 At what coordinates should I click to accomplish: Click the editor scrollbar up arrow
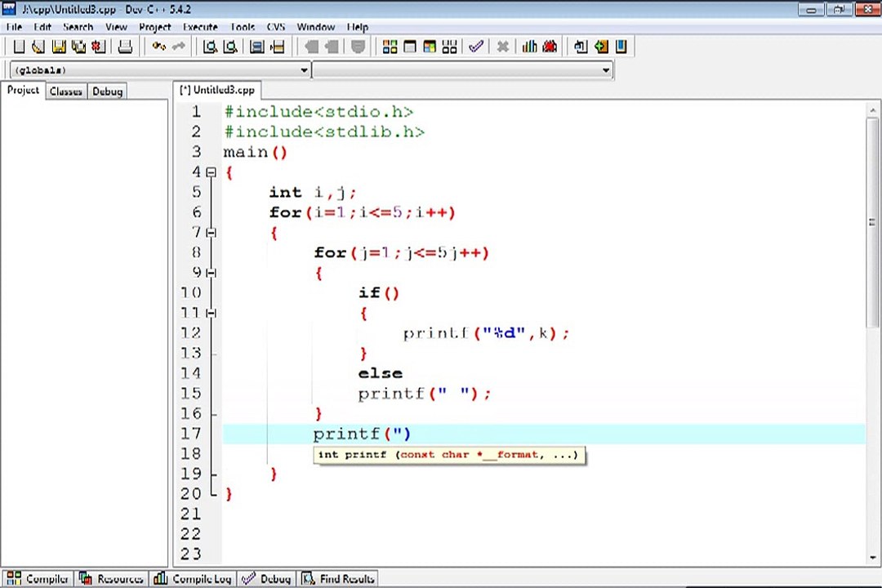872,111
